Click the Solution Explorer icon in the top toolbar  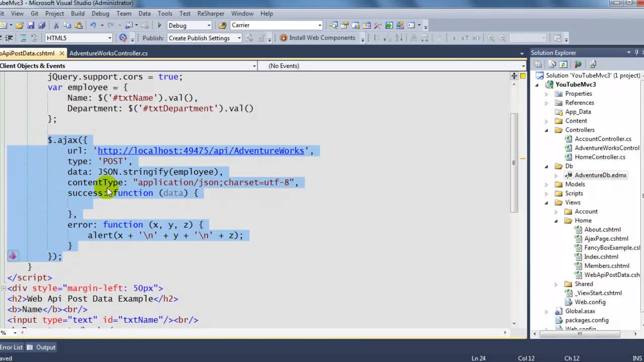tap(333, 25)
